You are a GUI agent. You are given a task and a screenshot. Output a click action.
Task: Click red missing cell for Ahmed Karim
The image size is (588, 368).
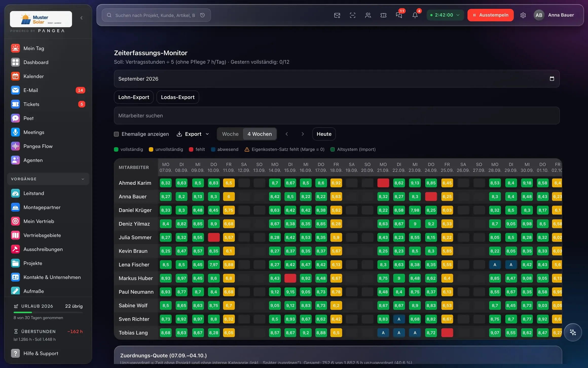pos(383,183)
